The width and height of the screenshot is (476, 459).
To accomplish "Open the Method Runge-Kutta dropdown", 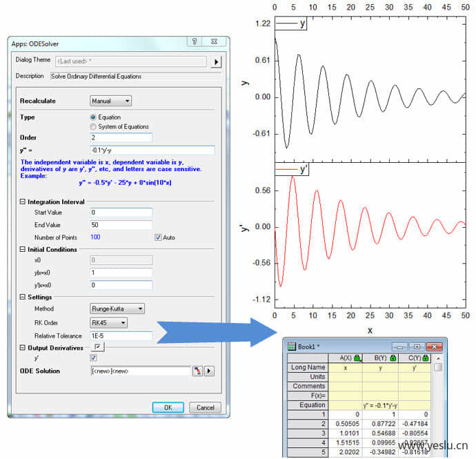I will click(117, 309).
